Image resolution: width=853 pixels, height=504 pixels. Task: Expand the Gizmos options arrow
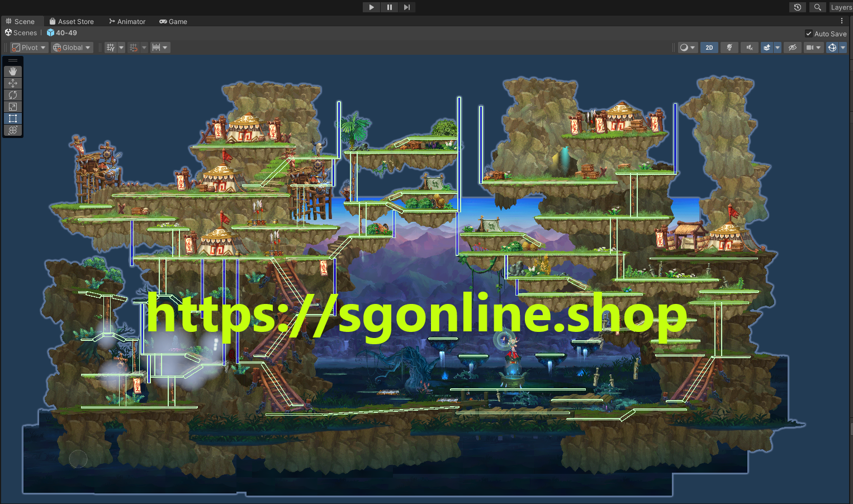843,47
